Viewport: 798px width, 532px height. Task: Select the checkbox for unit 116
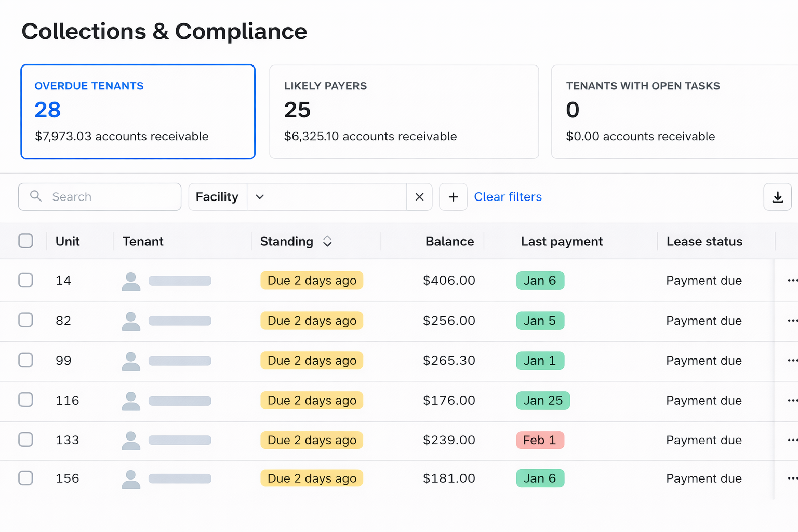[x=25, y=400]
